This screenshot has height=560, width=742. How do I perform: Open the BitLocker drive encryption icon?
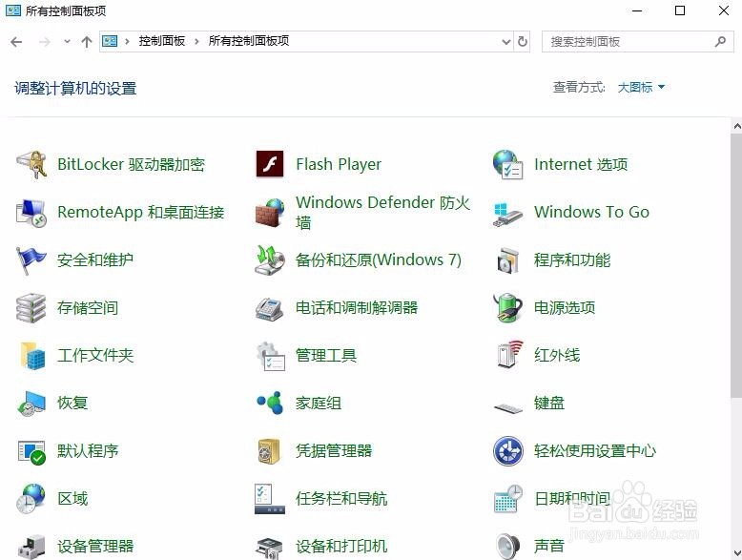click(x=31, y=164)
